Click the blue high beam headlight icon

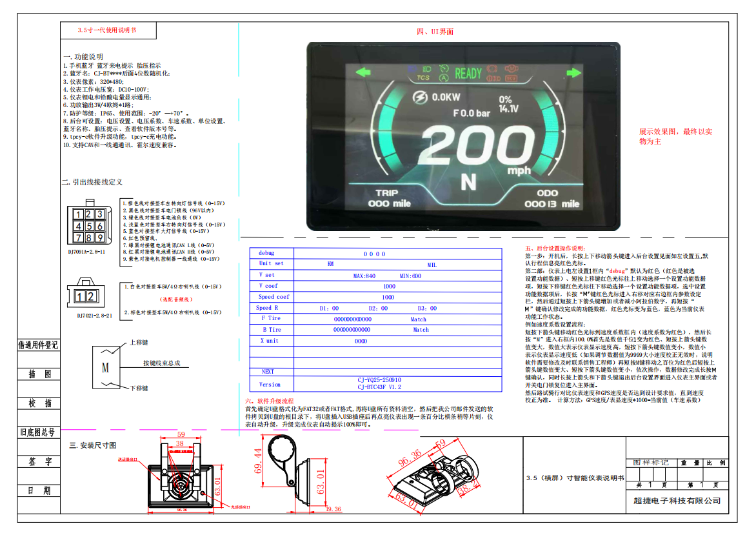(426, 68)
